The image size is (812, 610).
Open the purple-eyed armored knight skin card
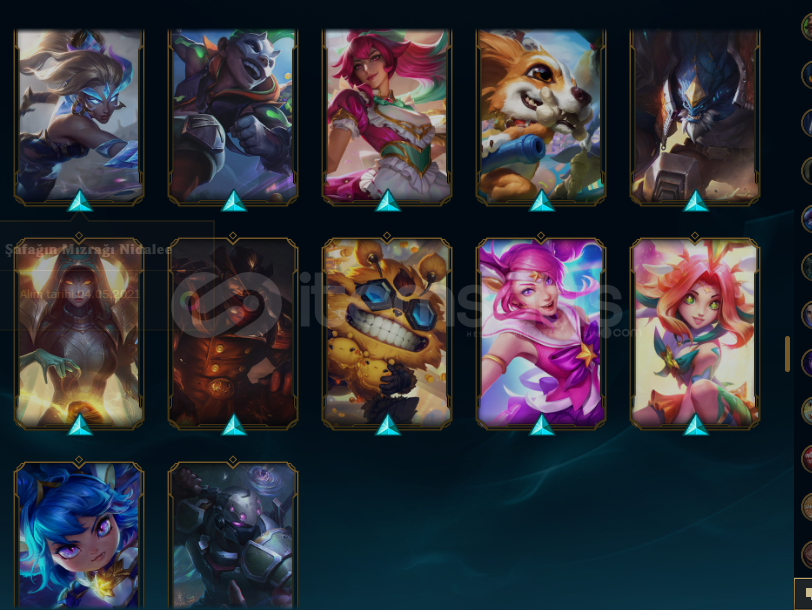[x=233, y=535]
